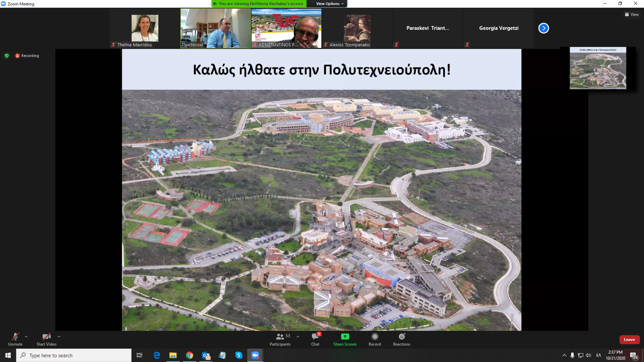Open the Chat panel
The width and height of the screenshot is (644, 362).
[315, 339]
